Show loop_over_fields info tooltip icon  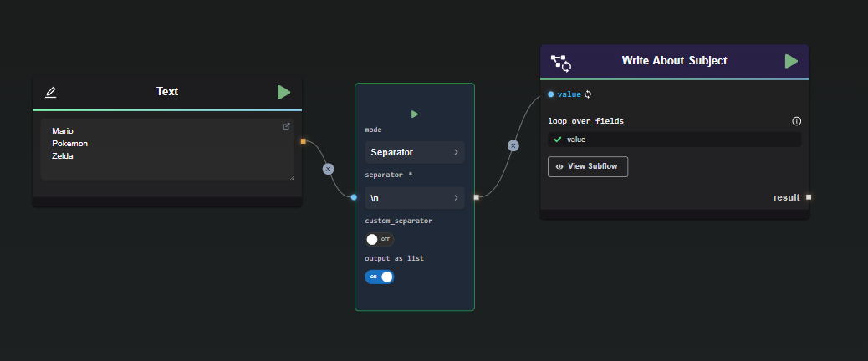click(x=796, y=121)
